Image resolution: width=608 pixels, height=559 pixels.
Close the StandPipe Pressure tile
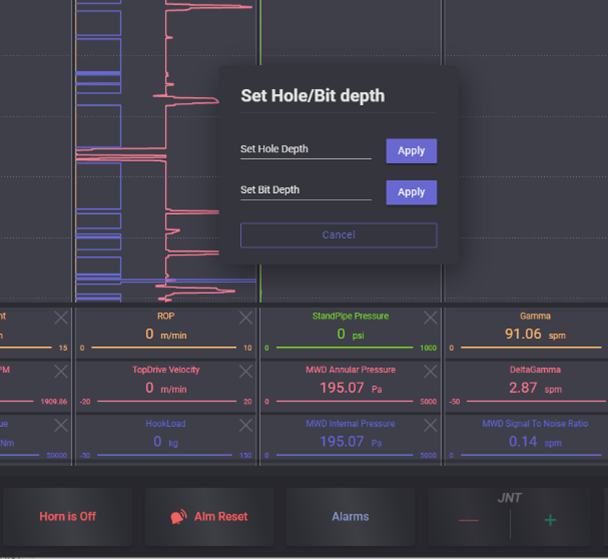pos(431,318)
